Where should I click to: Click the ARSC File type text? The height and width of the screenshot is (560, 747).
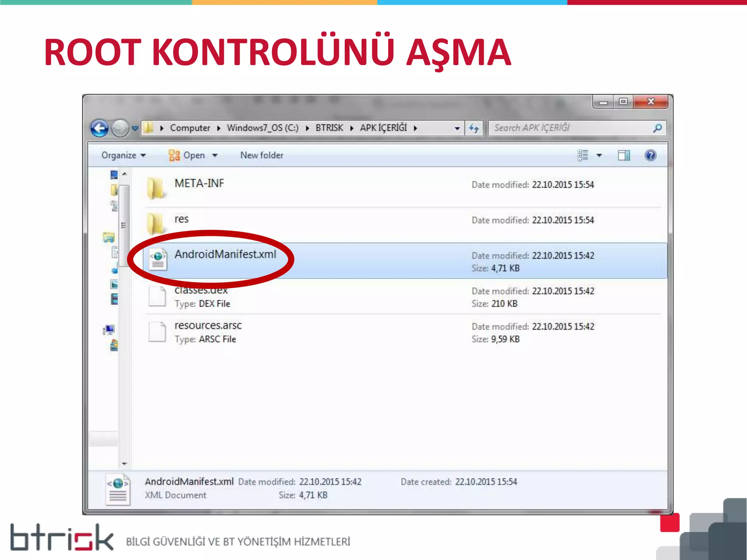217,339
